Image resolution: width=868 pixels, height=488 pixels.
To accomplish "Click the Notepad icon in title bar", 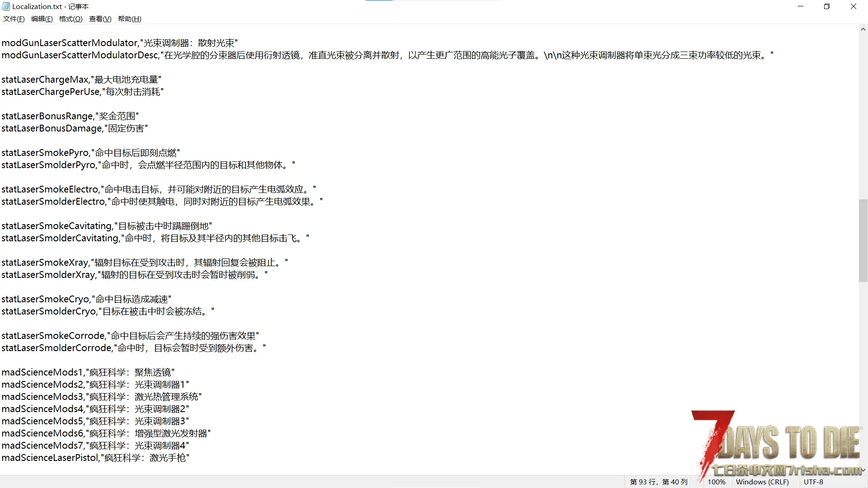I will (6, 6).
